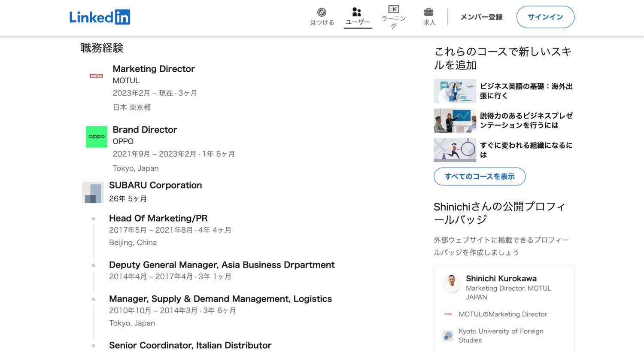The image size is (644, 353).
Task: Click the 見つける nav label
Action: [x=322, y=22]
